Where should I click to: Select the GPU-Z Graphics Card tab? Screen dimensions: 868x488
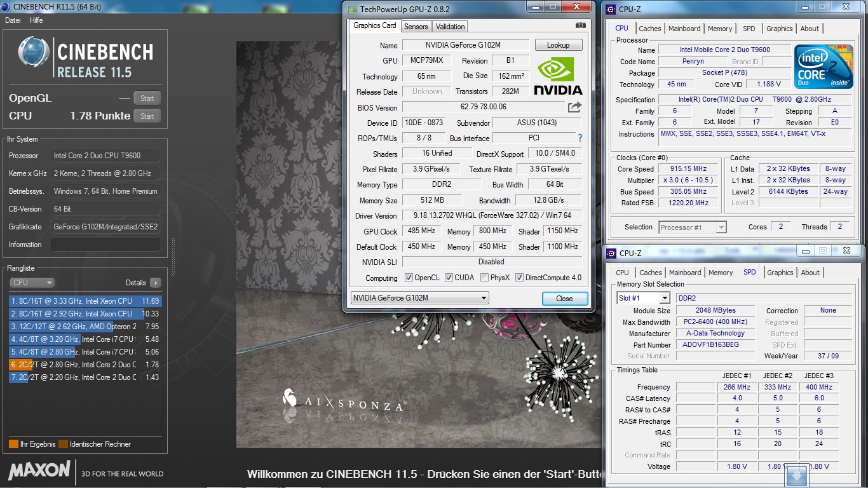[375, 26]
